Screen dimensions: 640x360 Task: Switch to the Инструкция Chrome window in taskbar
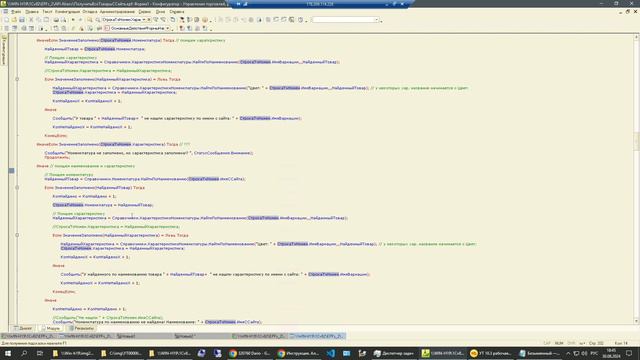click(x=298, y=353)
